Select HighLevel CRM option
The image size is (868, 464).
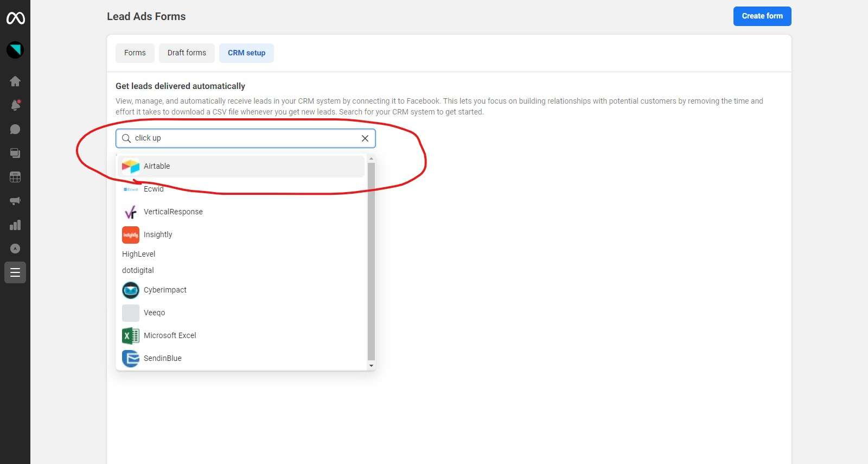[241, 254]
